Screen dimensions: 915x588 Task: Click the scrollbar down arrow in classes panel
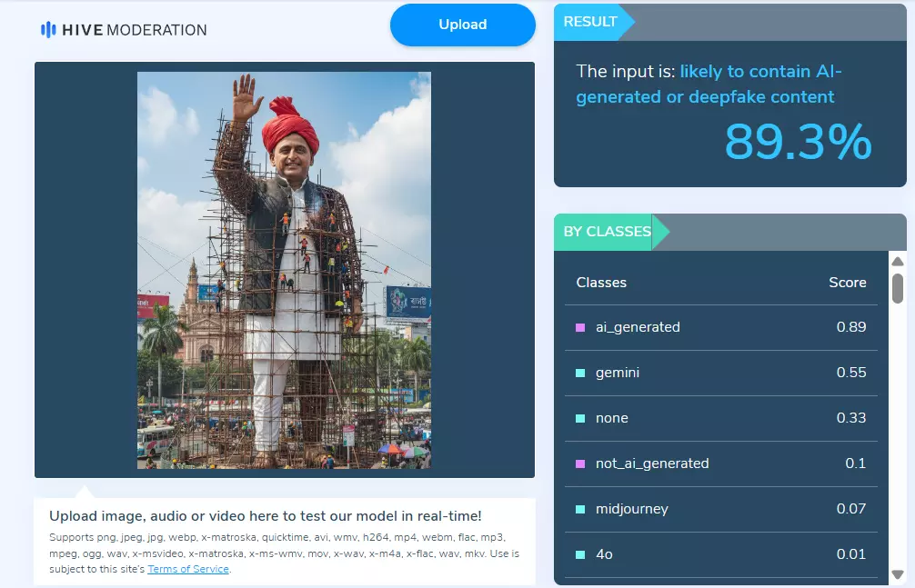tap(898, 574)
